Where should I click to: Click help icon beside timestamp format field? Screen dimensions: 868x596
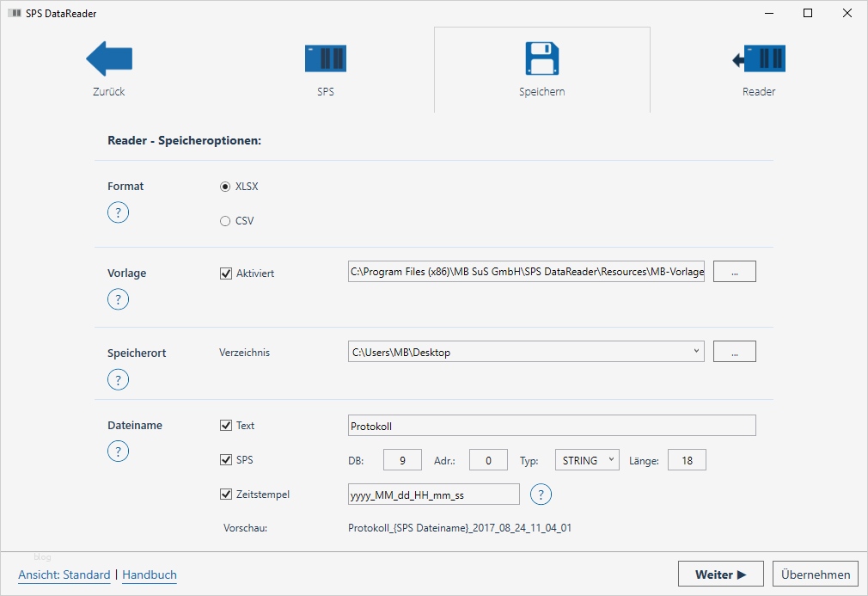tap(541, 495)
